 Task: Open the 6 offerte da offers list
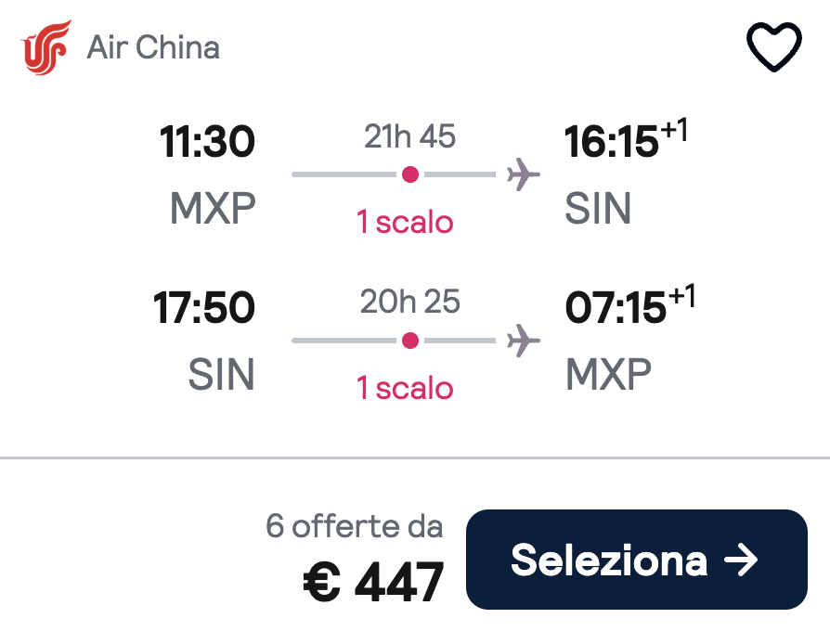[x=356, y=525]
